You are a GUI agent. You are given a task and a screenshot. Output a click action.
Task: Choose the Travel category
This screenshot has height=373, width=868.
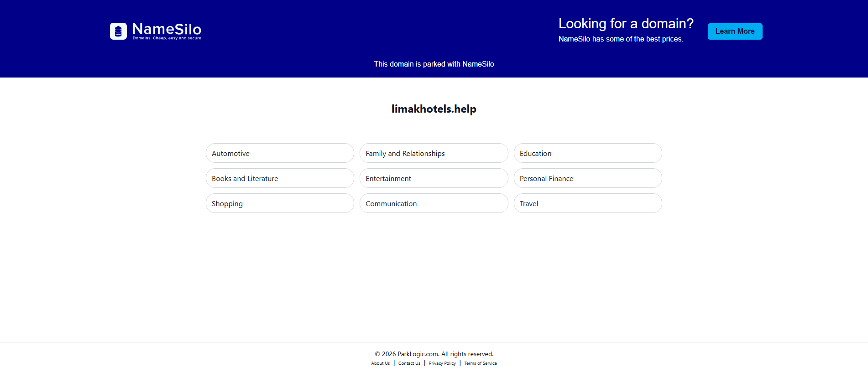click(x=588, y=203)
